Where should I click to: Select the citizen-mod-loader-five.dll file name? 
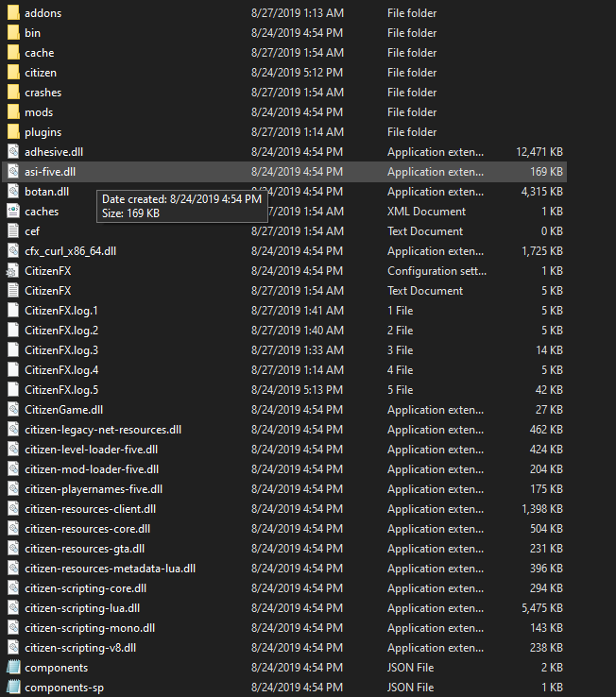(92, 469)
